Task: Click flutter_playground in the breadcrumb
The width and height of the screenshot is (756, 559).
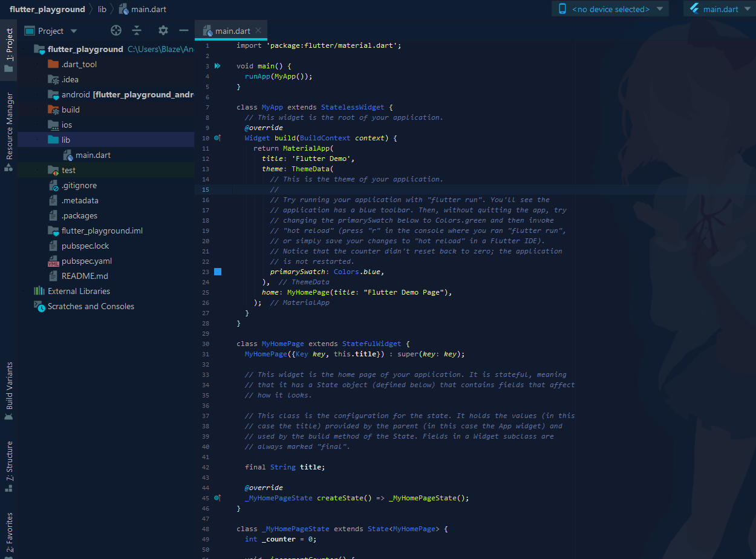Action: pyautogui.click(x=47, y=9)
